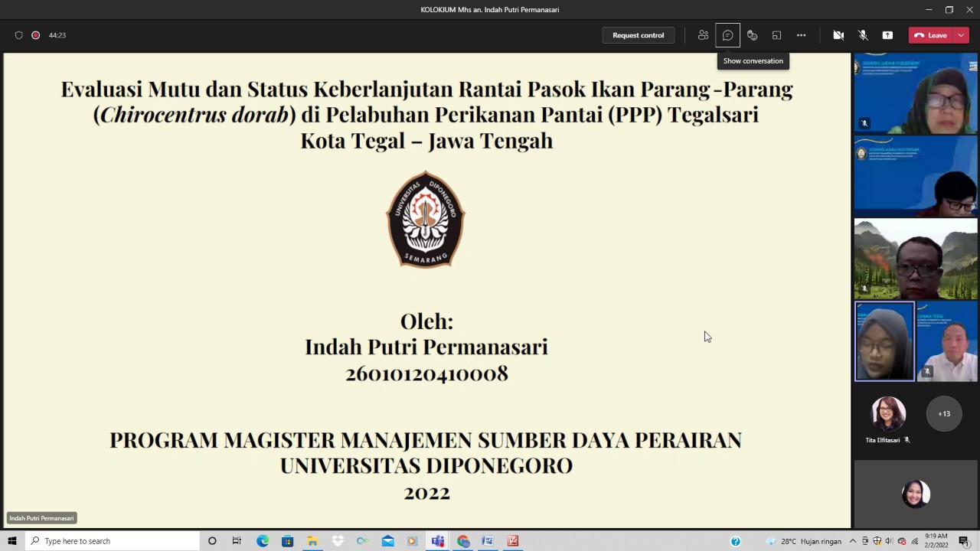Expand the Leave options dropdown arrow
This screenshot has width=980, height=551.
pos(961,35)
